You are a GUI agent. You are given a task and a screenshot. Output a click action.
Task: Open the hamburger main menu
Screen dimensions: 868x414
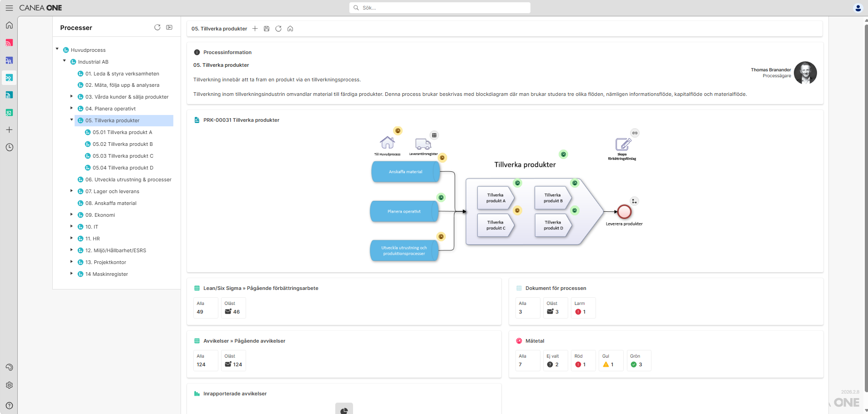(9, 8)
